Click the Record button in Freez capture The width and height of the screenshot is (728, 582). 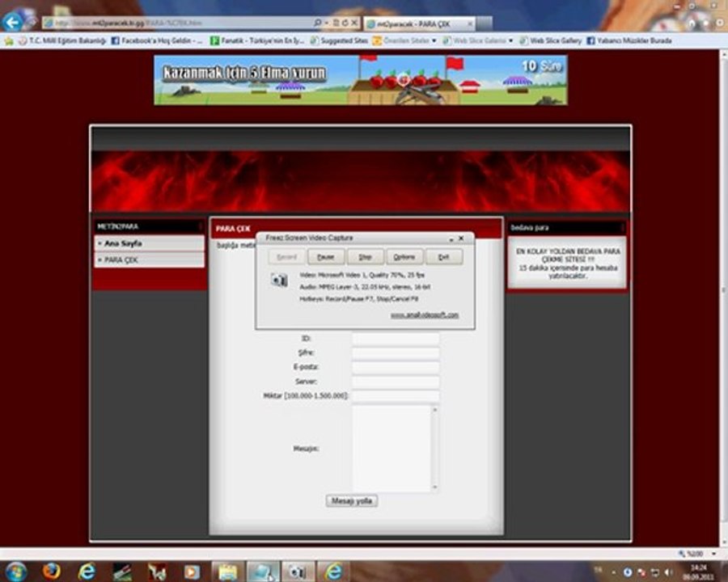point(286,257)
